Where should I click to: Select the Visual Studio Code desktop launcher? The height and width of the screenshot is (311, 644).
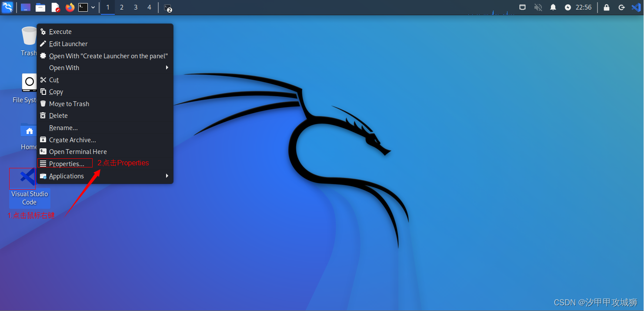click(x=30, y=188)
